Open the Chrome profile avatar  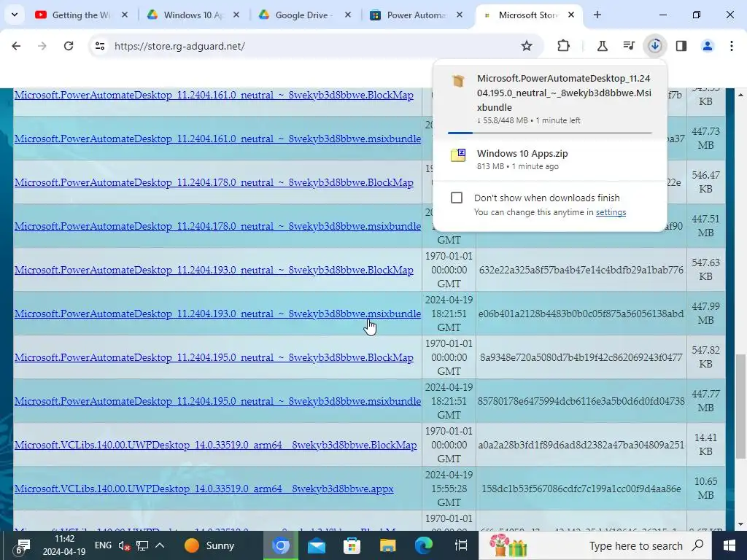(x=708, y=46)
